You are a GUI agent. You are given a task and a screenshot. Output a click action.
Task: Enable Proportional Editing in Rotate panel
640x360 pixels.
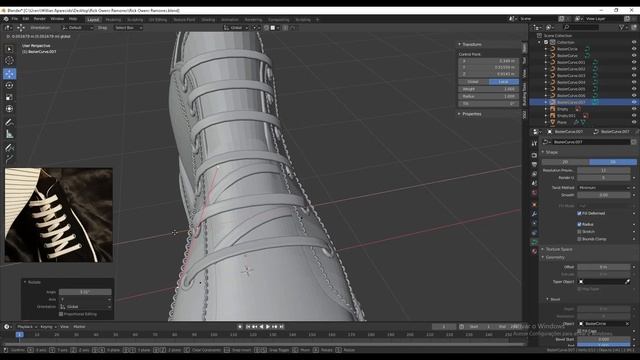point(61,314)
